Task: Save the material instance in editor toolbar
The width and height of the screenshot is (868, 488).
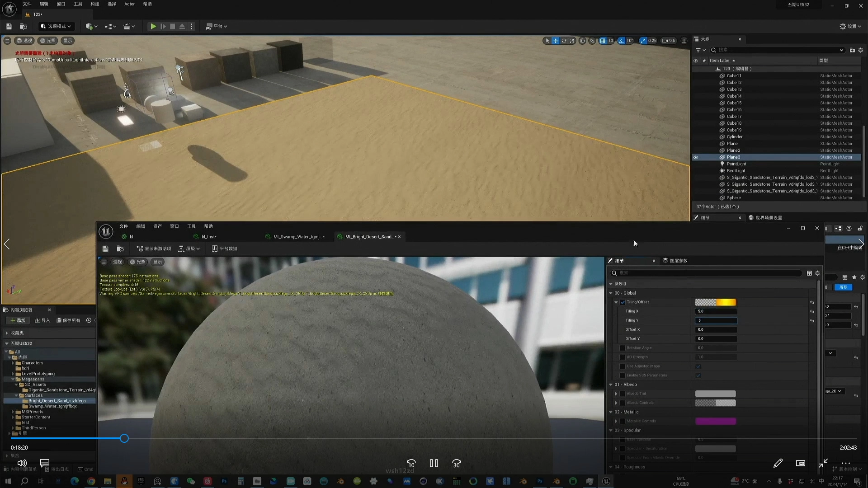Action: coord(105,249)
